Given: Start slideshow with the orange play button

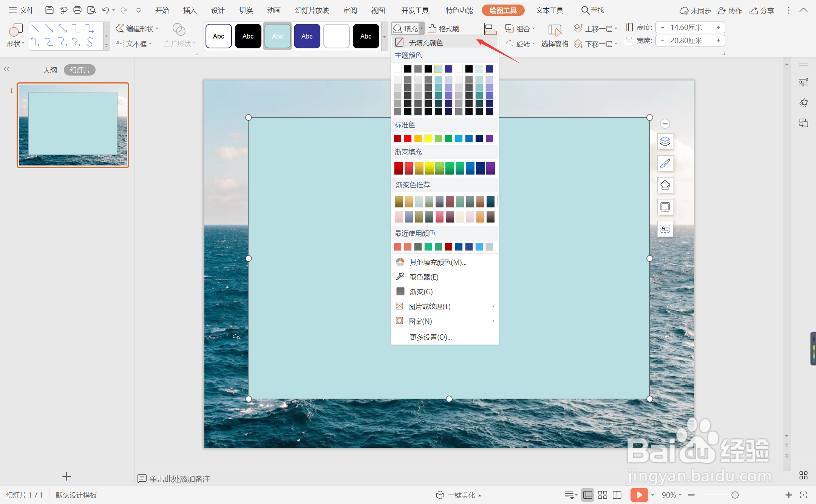Looking at the screenshot, I should coord(638,495).
